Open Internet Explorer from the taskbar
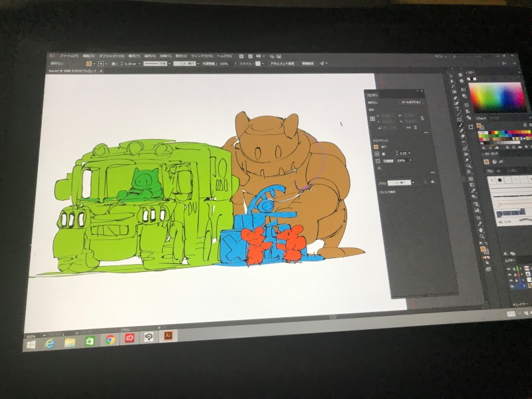Screen dimensions: 532x399 49,344
